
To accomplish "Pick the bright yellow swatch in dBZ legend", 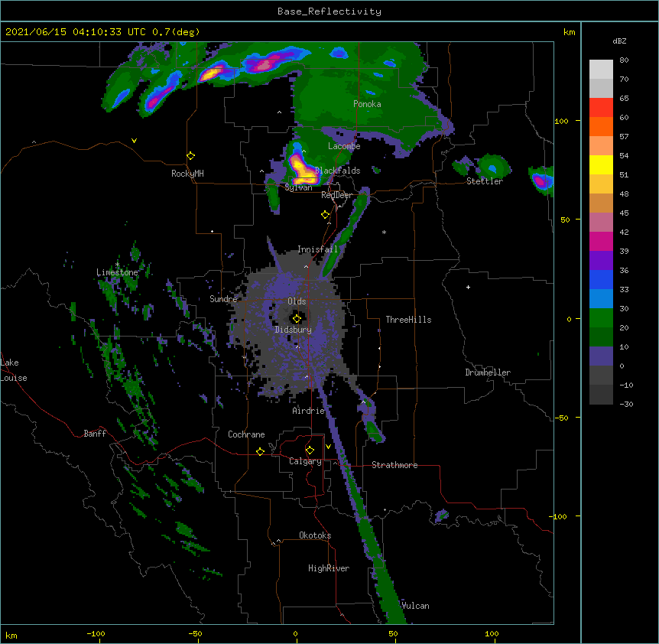I will pos(601,164).
